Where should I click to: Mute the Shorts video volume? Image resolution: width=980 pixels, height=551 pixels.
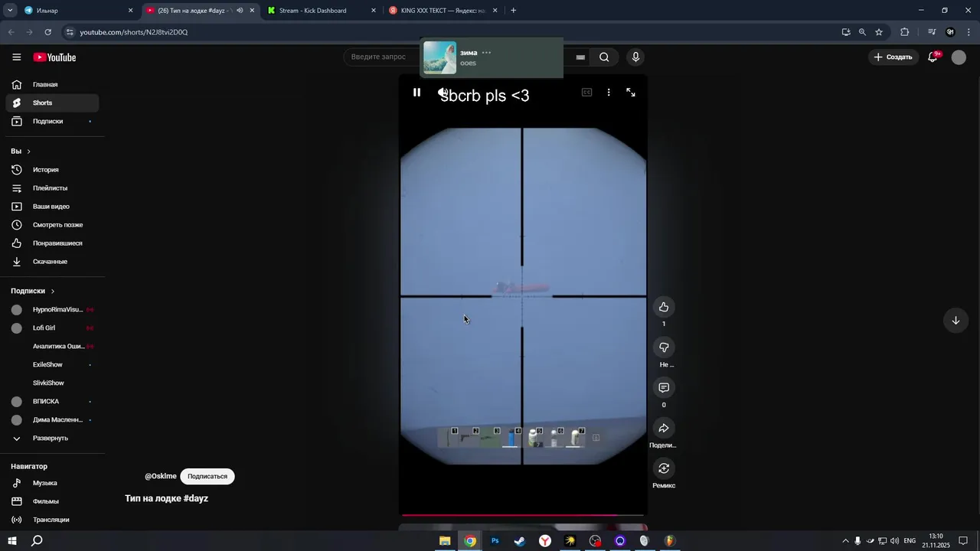[443, 93]
